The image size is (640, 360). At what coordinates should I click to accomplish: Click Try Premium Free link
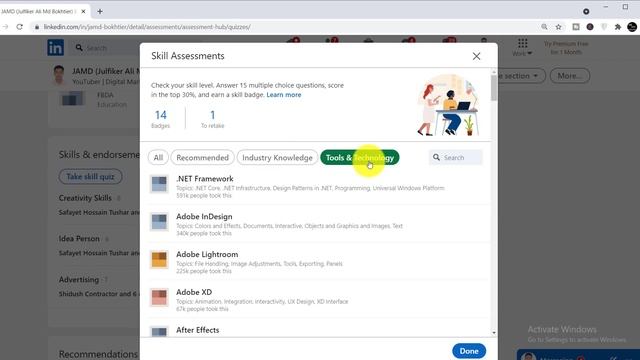pyautogui.click(x=566, y=48)
